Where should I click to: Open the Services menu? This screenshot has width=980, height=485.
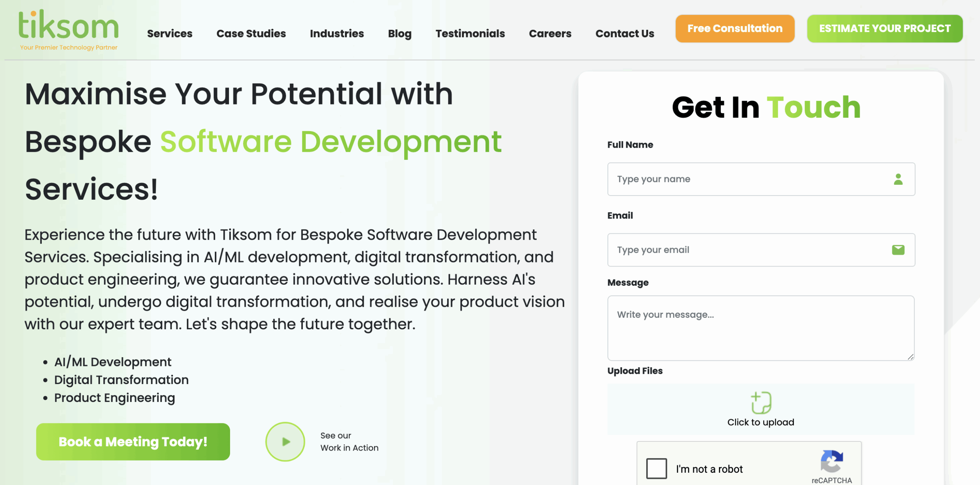point(170,34)
